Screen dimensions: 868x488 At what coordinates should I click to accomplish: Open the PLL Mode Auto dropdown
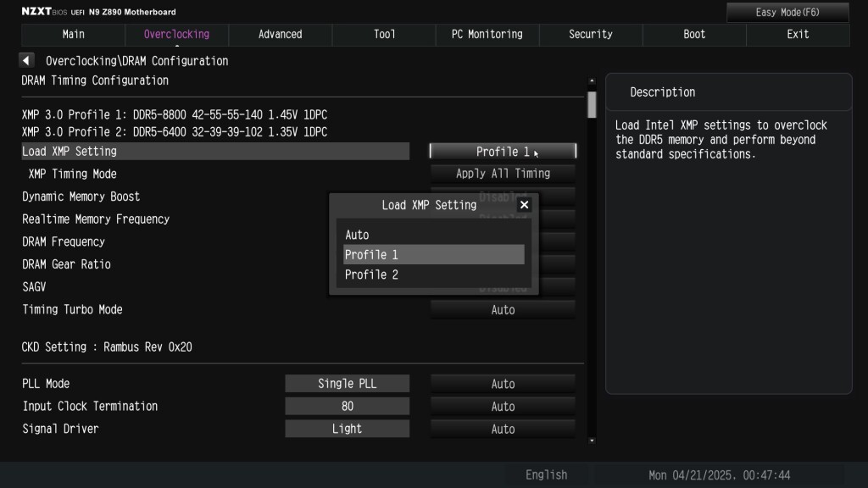(503, 384)
